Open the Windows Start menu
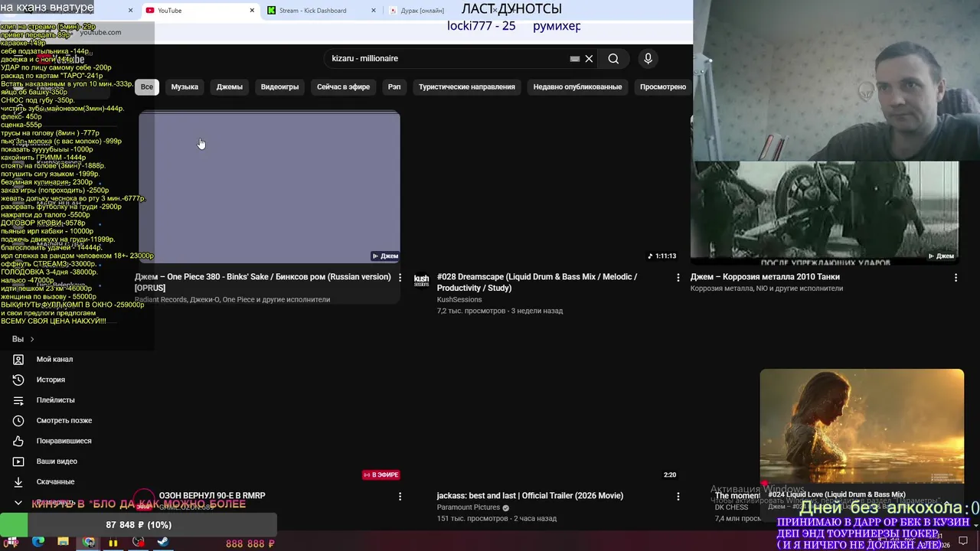Viewport: 980px width, 551px height. point(13,542)
